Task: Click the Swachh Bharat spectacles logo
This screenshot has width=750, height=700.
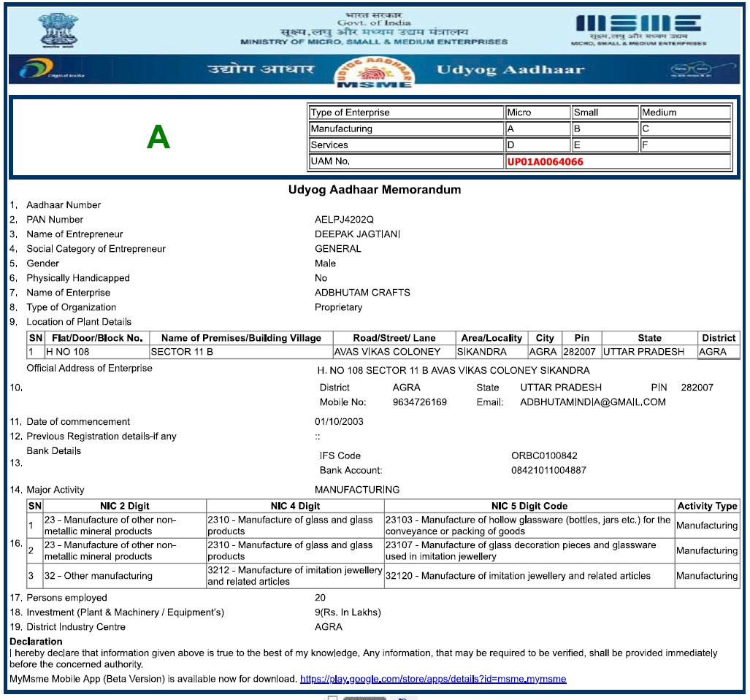Action: click(x=689, y=70)
